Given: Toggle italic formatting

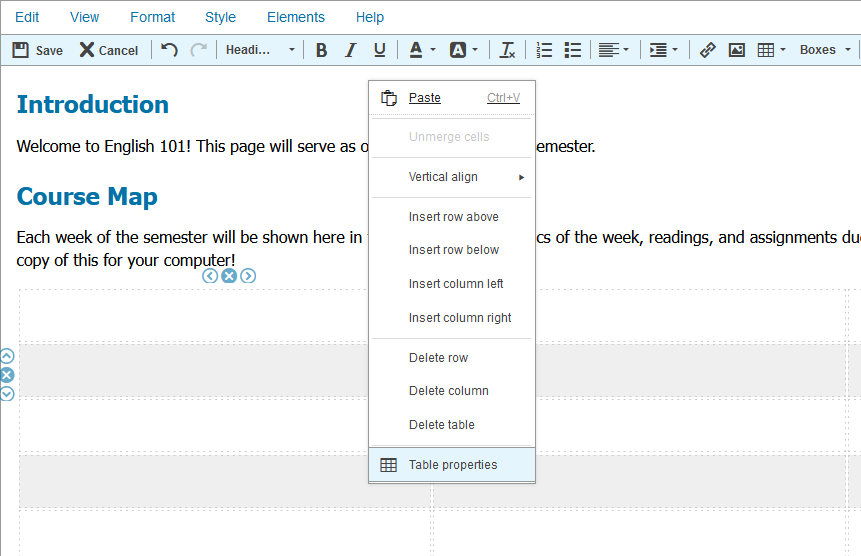Looking at the screenshot, I should (x=350, y=50).
